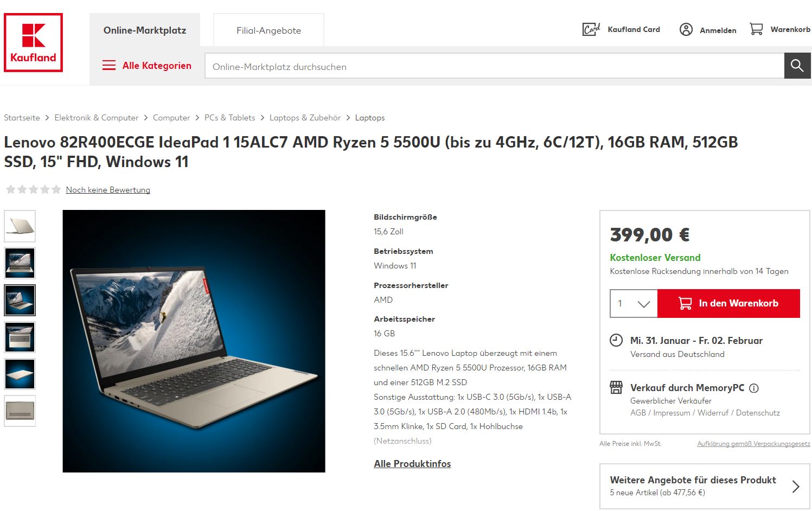The image size is (812, 511).
Task: Open the Widerruf seller link
Action: pyautogui.click(x=713, y=413)
